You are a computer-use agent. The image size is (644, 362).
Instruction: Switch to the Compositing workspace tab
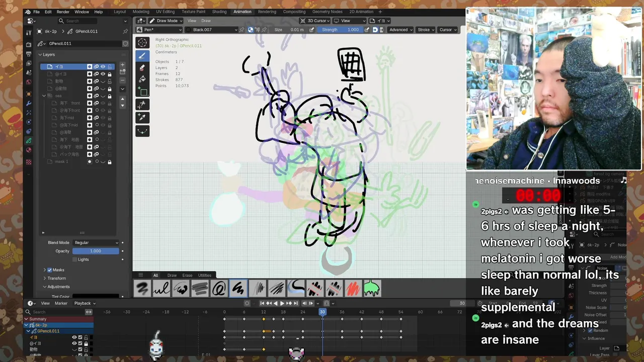tap(294, 12)
